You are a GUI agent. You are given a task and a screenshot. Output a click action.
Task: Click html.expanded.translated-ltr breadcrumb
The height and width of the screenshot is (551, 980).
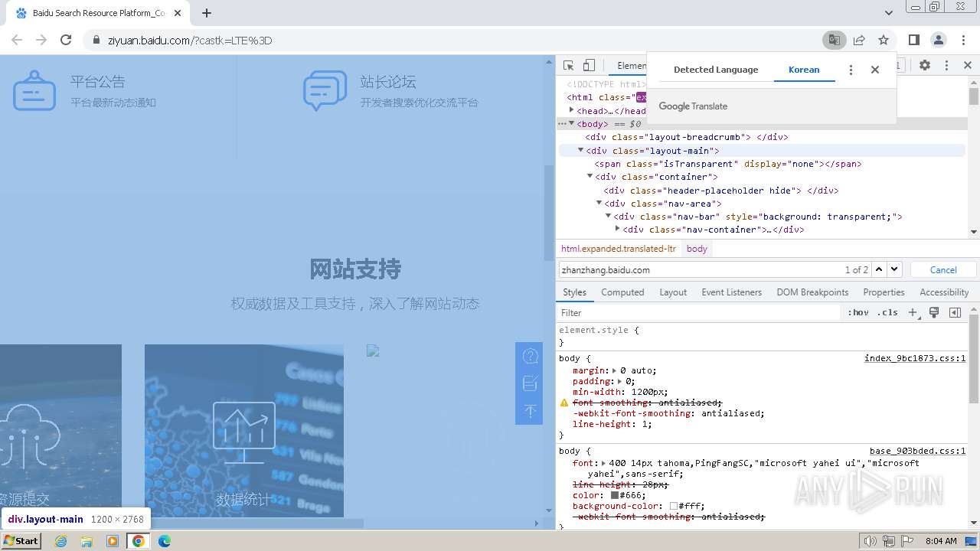[619, 249]
